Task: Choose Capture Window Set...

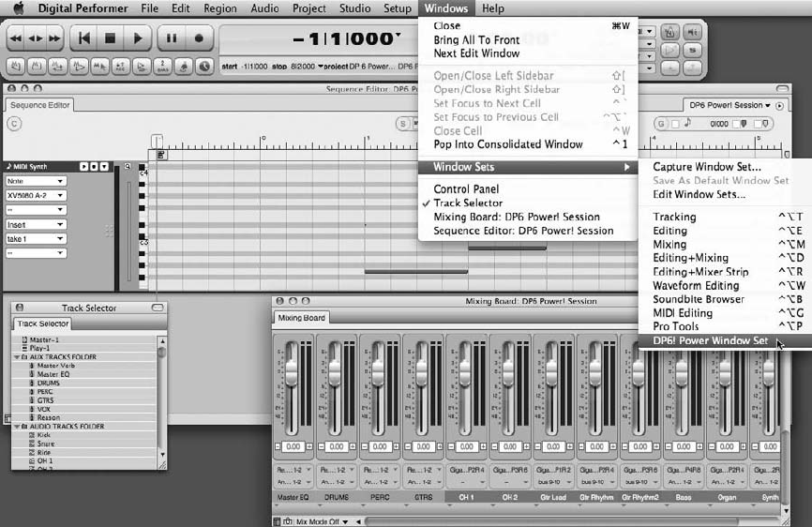Action: (x=725, y=167)
